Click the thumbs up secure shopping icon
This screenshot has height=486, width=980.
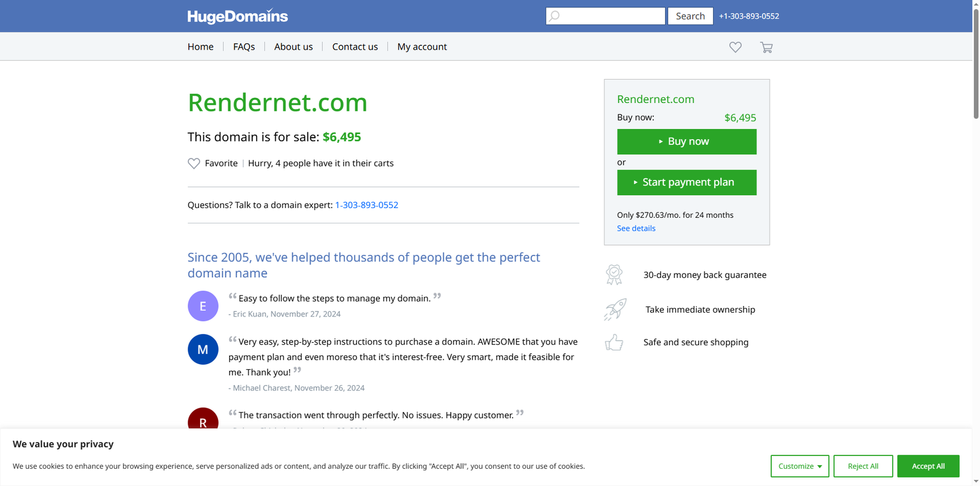click(614, 342)
